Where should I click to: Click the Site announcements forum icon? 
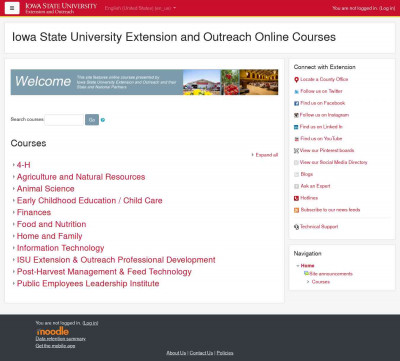tap(306, 273)
